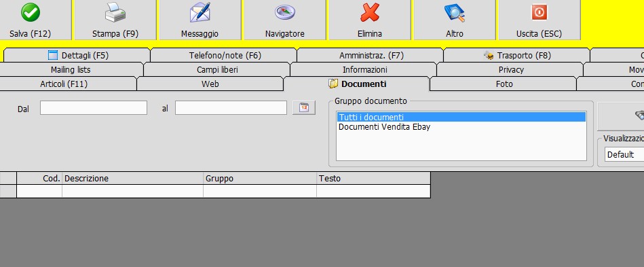Click empty cell under Descrizione column
Screen dimensions: 644x267
[x=132, y=192]
